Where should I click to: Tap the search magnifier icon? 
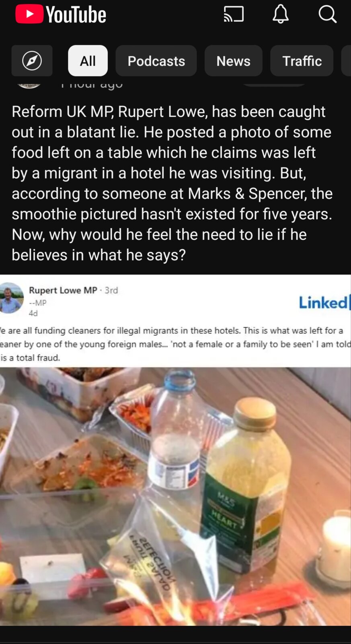tap(327, 14)
